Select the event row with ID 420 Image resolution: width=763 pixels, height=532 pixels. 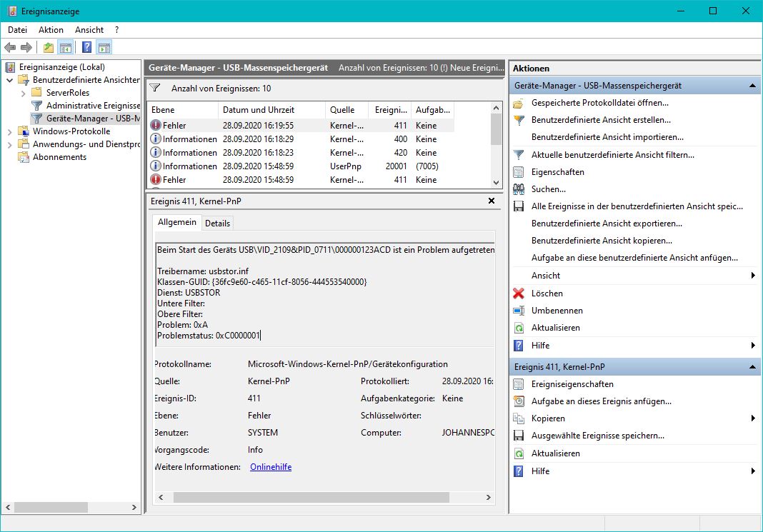click(x=301, y=152)
